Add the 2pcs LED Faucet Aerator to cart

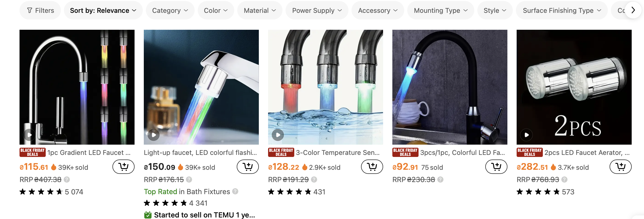coord(621,167)
